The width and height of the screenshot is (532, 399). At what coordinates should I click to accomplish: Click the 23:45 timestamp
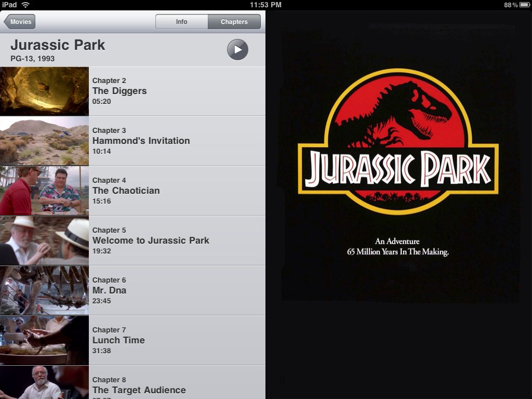[101, 301]
